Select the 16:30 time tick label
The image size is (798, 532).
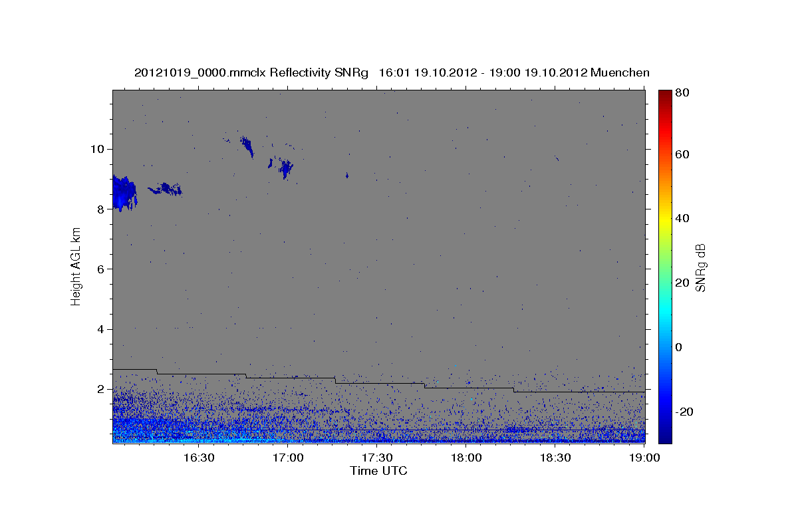click(199, 458)
